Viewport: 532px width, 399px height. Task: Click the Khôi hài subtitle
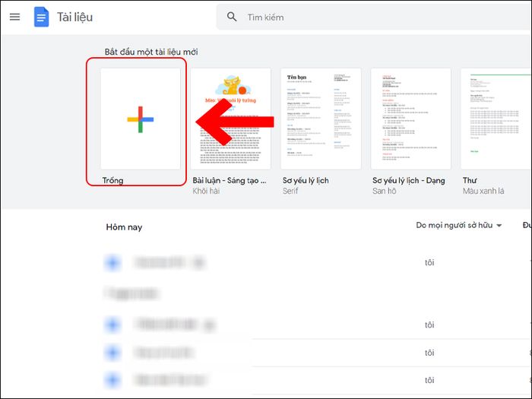pos(206,191)
